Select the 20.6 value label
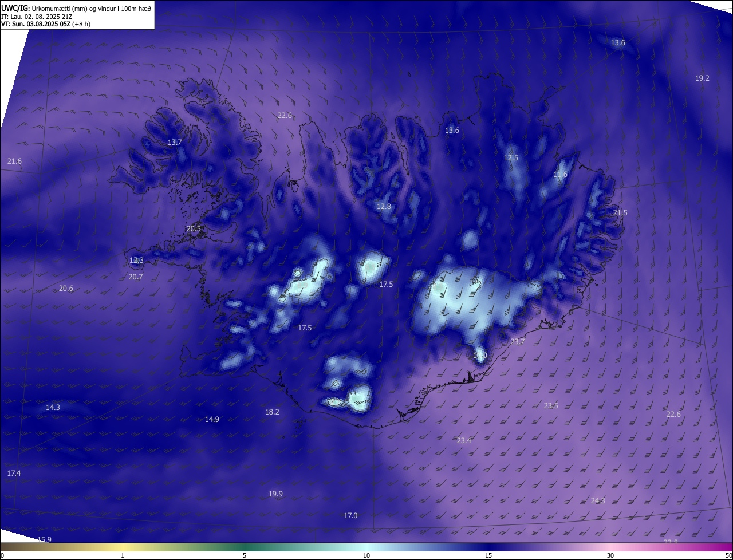The height and width of the screenshot is (560, 733). (66, 288)
